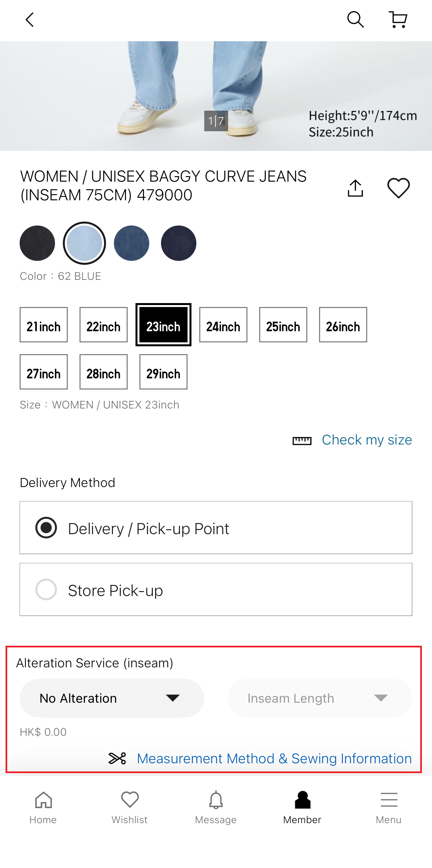
Task: Open the shopping cart
Action: (398, 20)
